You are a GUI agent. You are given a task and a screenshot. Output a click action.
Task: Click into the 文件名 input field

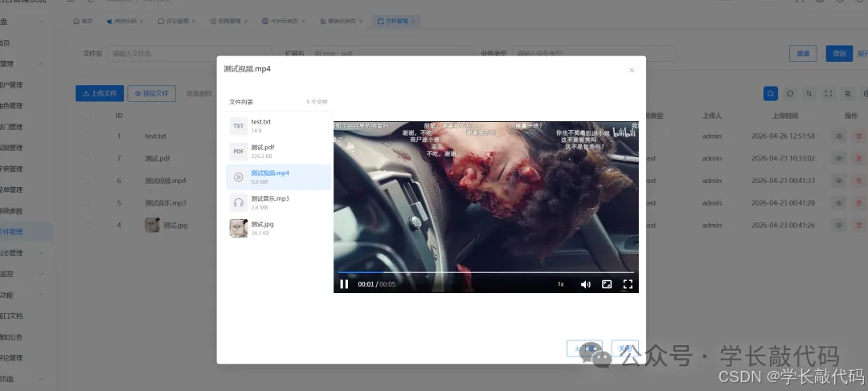point(190,54)
